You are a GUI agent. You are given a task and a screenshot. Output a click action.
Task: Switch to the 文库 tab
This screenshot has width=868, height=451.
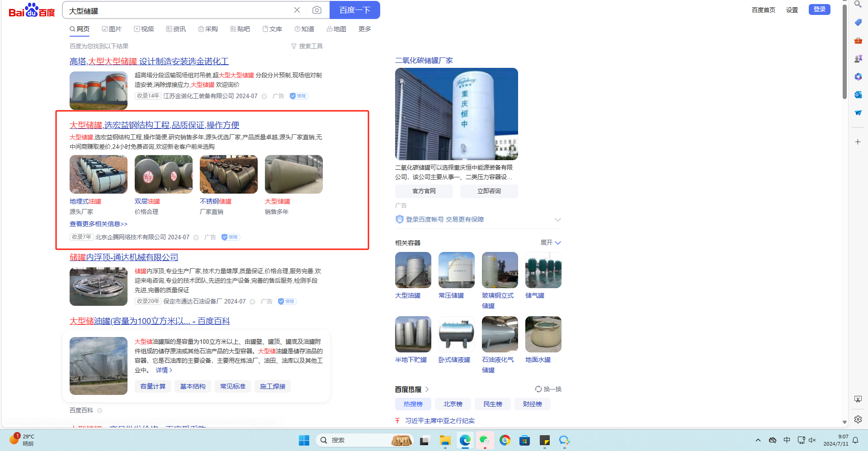[x=272, y=29]
